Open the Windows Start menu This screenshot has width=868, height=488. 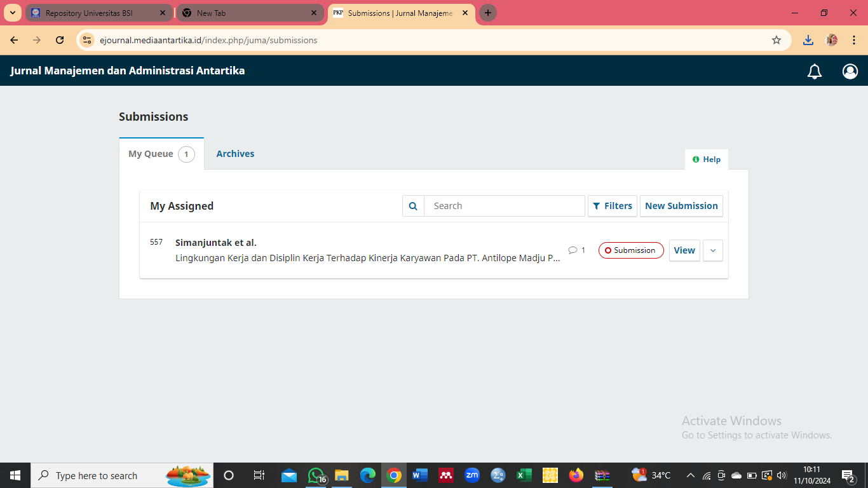(15, 475)
